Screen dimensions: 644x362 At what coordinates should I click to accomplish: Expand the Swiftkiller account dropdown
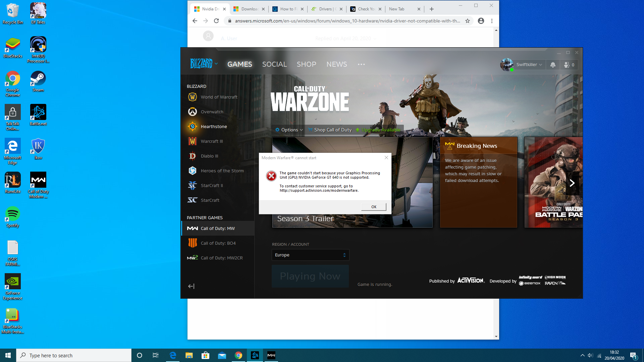529,65
